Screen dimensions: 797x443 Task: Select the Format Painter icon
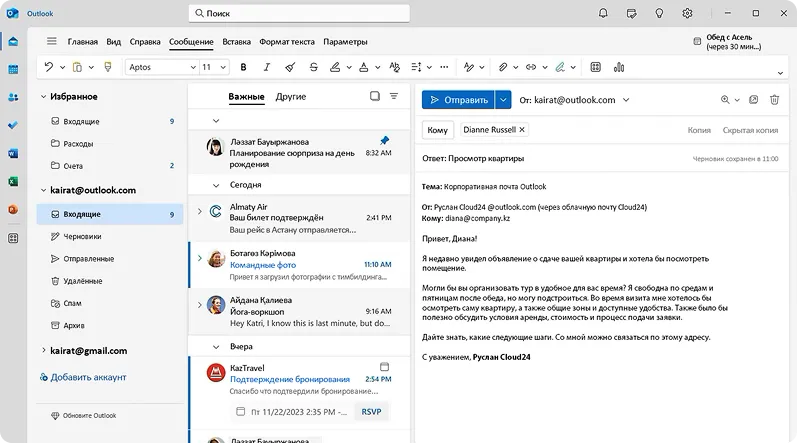tap(108, 67)
